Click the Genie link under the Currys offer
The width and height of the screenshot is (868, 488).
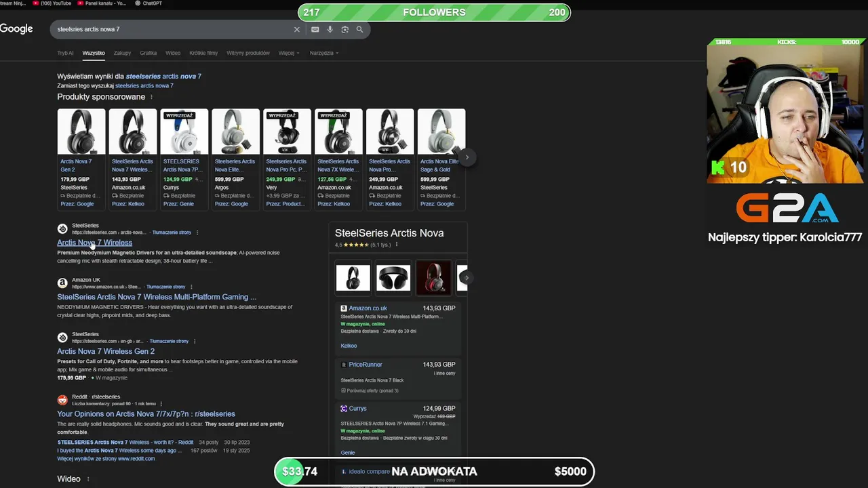(x=347, y=453)
